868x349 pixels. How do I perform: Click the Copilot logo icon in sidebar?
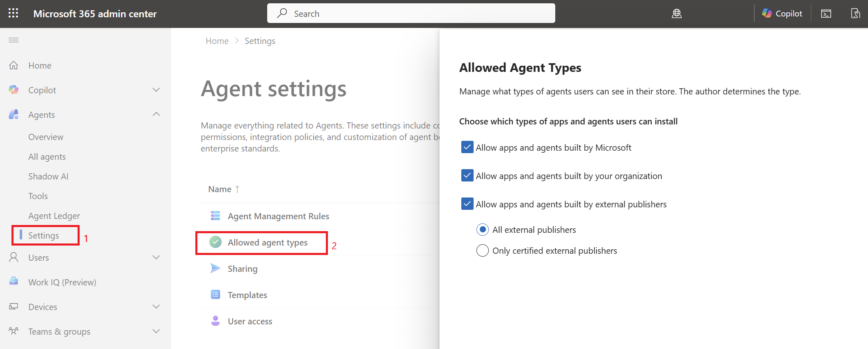click(14, 90)
